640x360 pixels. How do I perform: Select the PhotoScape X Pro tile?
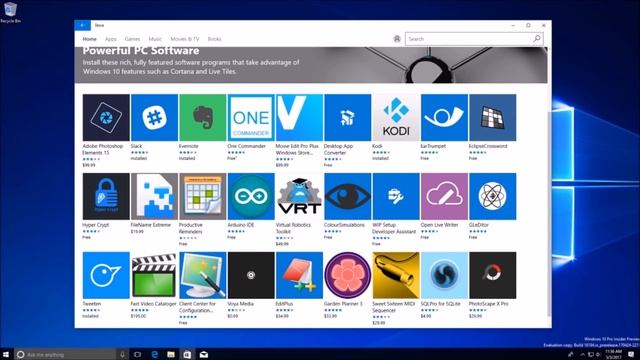click(x=493, y=275)
